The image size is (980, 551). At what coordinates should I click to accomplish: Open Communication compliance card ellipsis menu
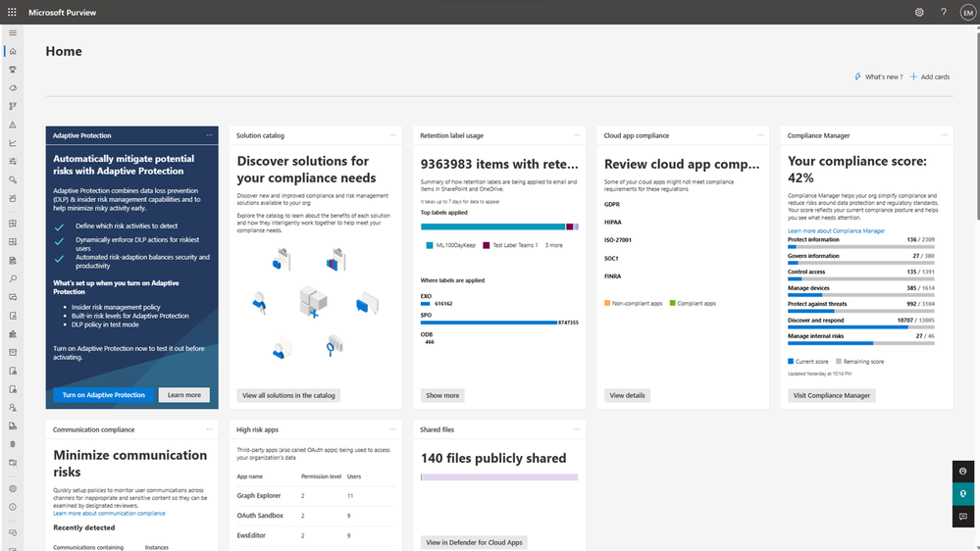(209, 429)
